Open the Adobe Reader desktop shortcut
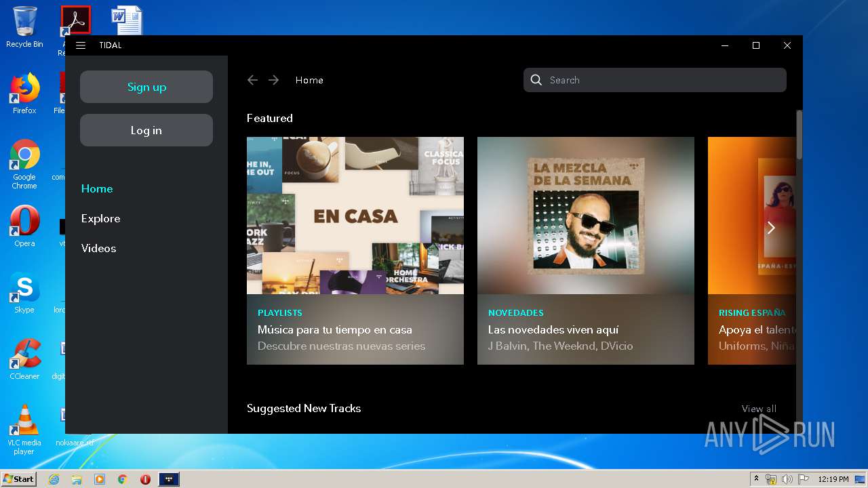 click(75, 20)
